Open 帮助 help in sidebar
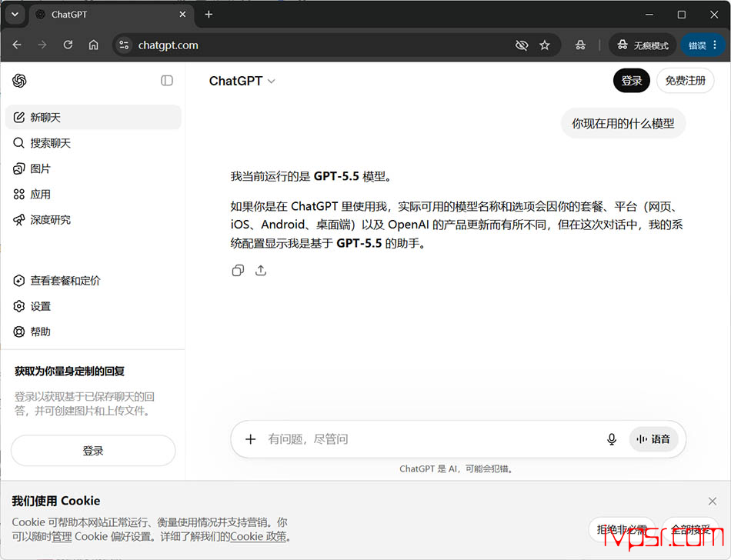This screenshot has width=731, height=560. [x=93, y=332]
